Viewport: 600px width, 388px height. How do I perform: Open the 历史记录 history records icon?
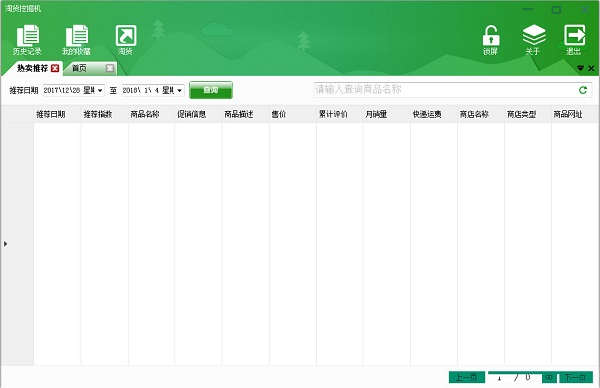(28, 40)
